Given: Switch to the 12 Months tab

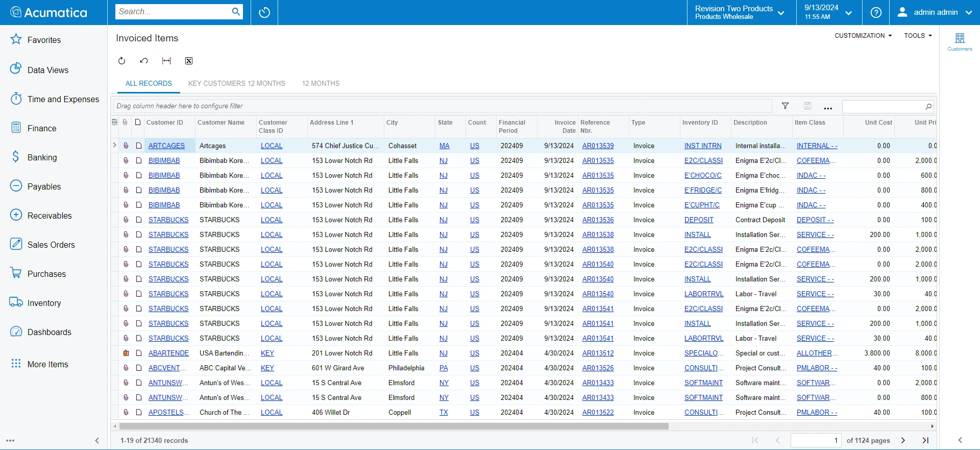Looking at the screenshot, I should click(321, 83).
